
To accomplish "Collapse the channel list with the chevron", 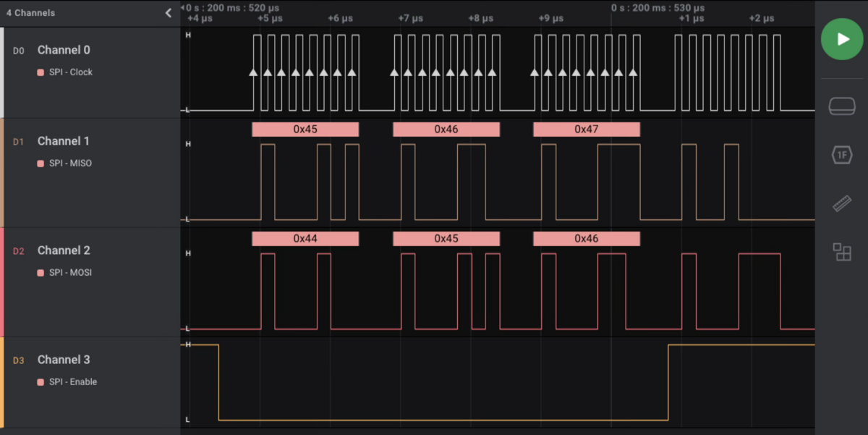I will 169,13.
